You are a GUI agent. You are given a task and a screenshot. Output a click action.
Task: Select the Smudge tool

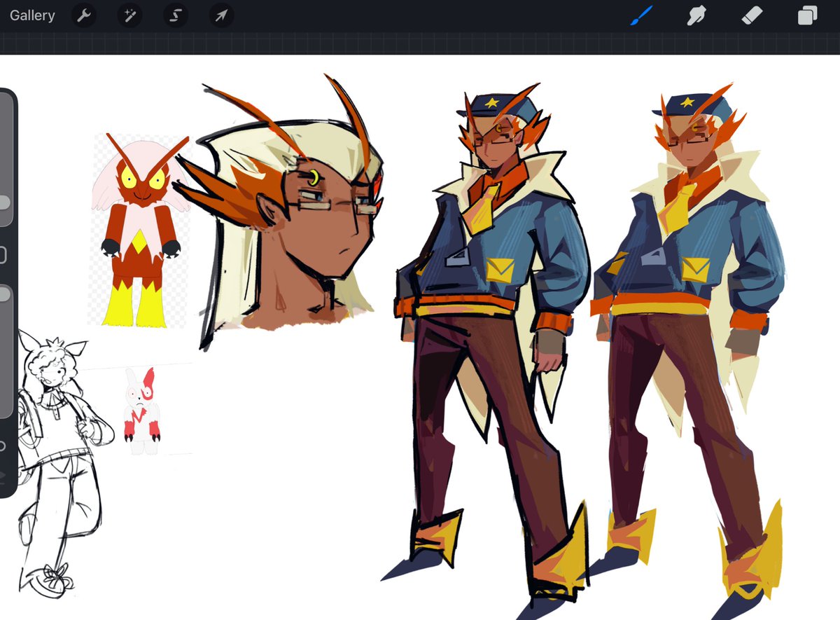695,15
